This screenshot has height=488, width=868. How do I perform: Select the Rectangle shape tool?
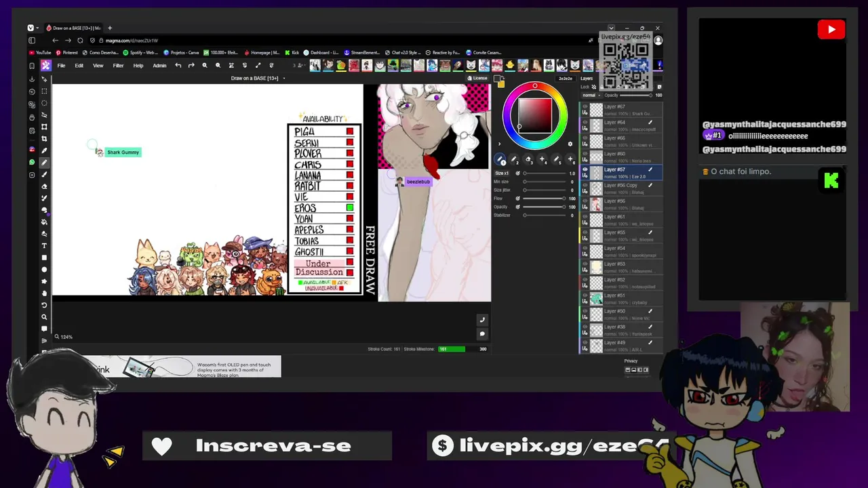coord(45,258)
